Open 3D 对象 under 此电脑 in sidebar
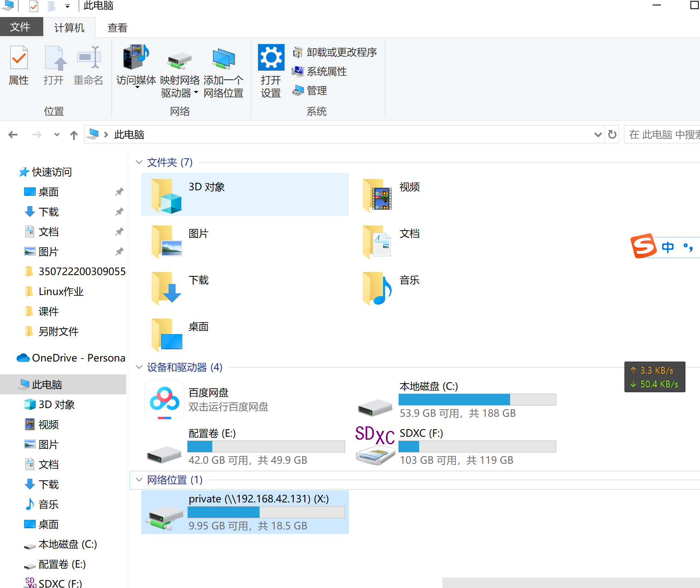700x588 pixels. (56, 405)
